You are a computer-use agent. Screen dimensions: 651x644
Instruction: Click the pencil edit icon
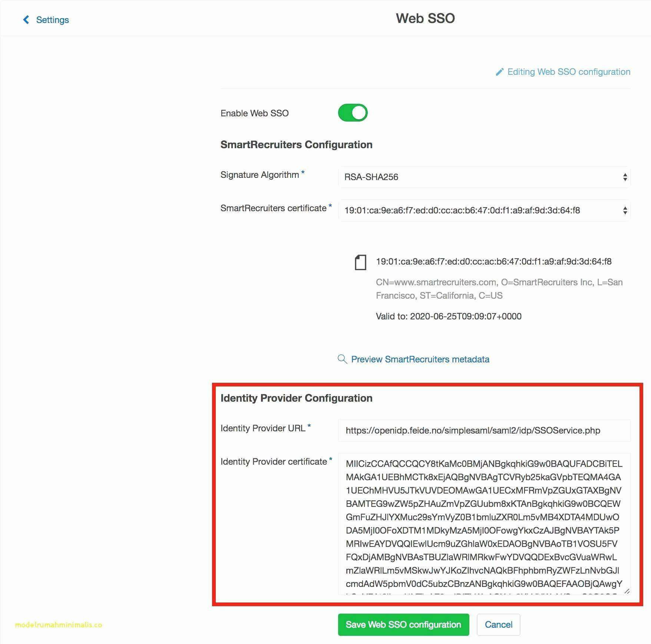click(499, 72)
